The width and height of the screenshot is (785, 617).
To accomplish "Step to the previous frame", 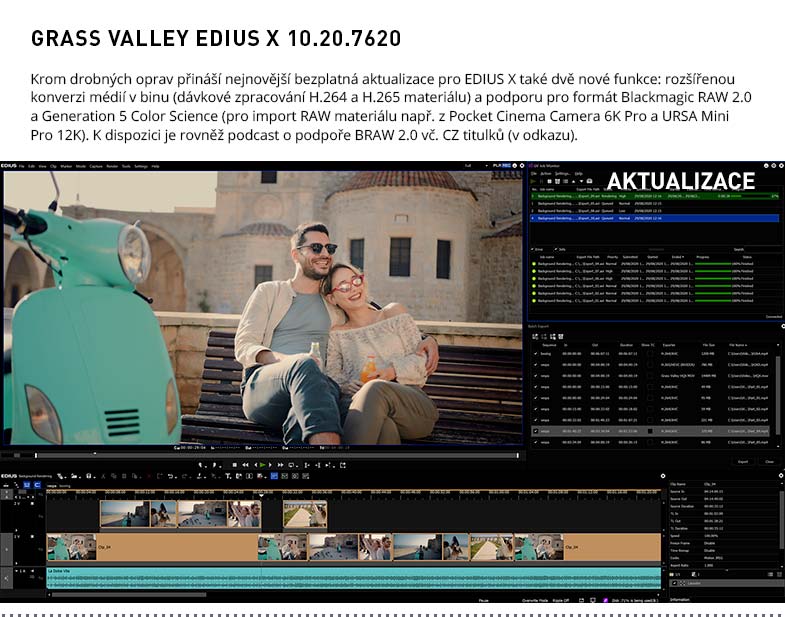I will 256,465.
